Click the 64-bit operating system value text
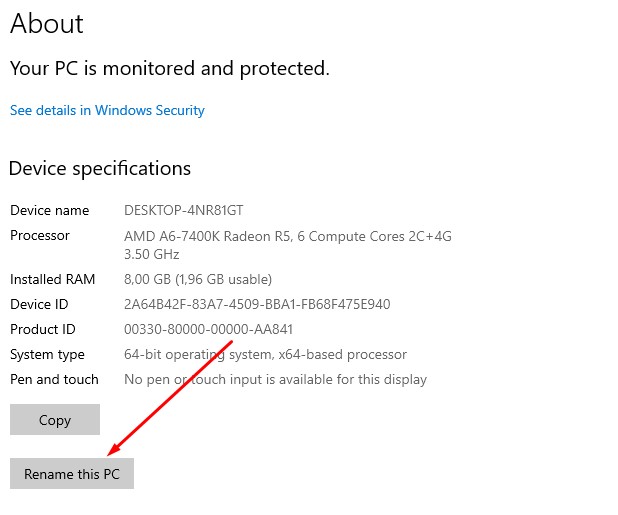Image resolution: width=618 pixels, height=515 pixels. (x=265, y=354)
